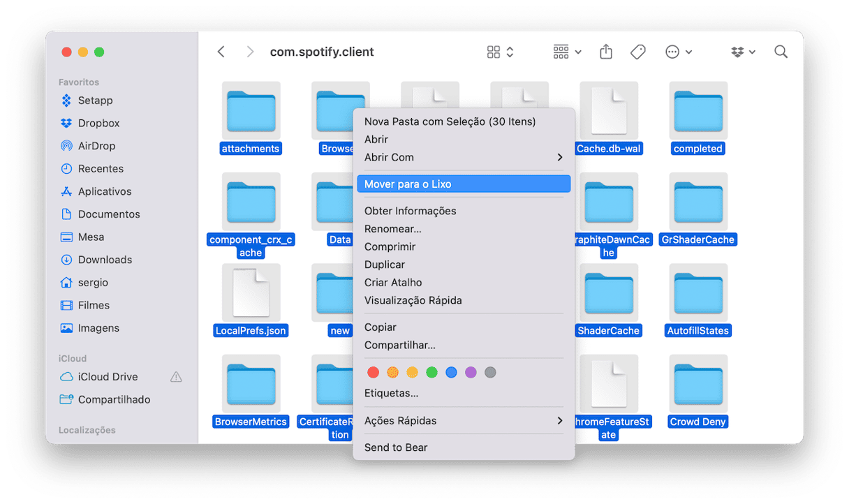849x504 pixels.
Task: Apply the gray tag color
Action: [x=491, y=373]
